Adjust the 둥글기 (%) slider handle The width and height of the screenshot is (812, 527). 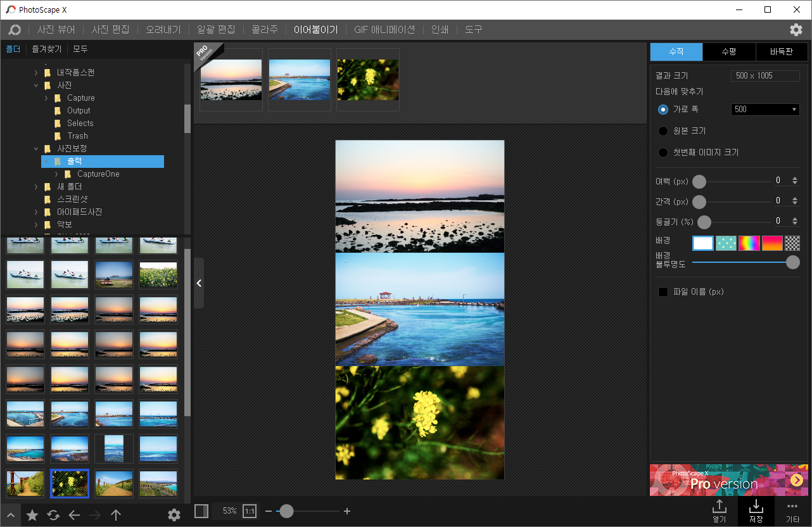[704, 222]
